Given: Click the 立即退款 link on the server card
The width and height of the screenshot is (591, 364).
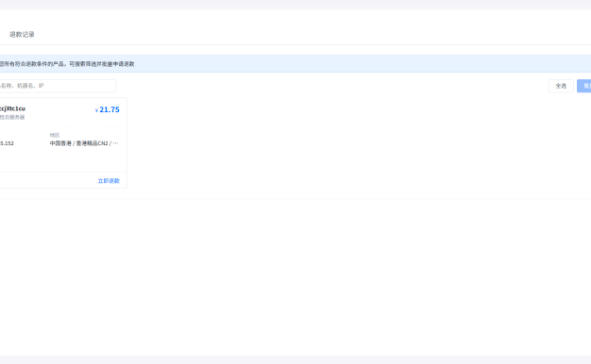Looking at the screenshot, I should click(x=109, y=181).
